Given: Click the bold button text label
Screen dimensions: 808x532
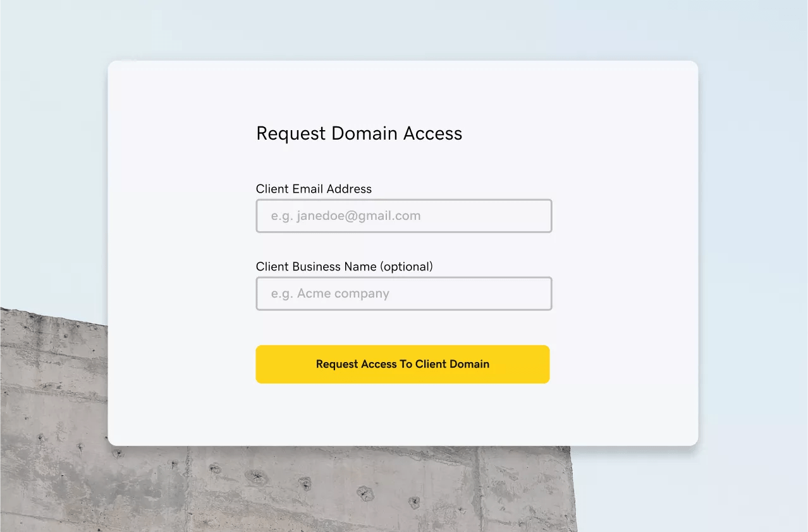Looking at the screenshot, I should [x=403, y=364].
